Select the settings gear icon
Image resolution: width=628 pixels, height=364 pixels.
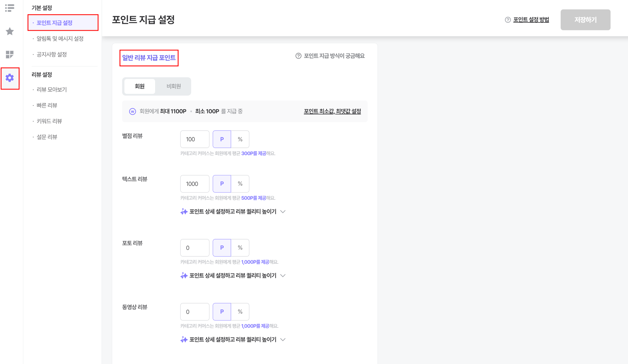click(x=10, y=78)
